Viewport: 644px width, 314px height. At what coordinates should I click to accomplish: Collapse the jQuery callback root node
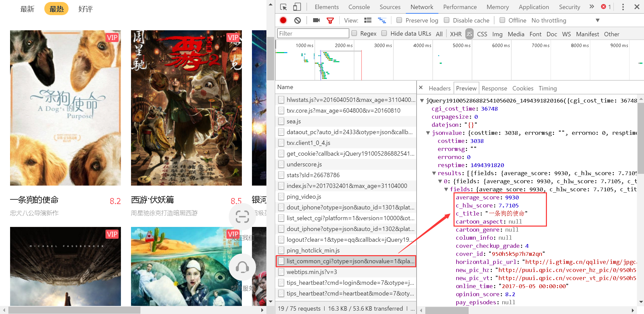coord(422,101)
